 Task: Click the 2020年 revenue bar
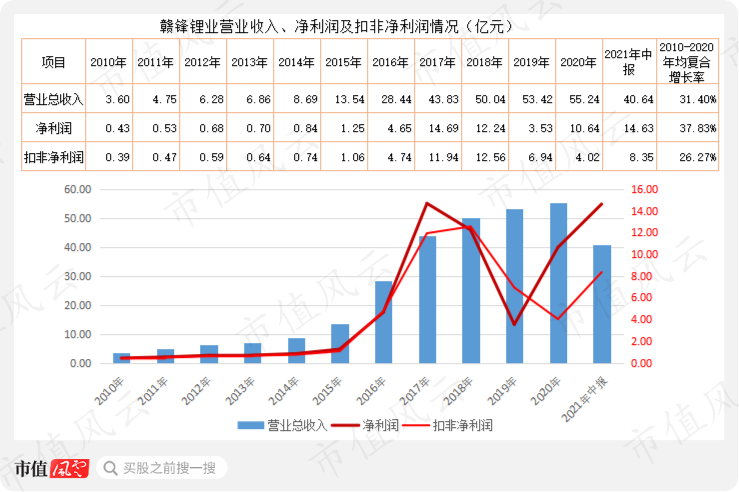[558, 283]
